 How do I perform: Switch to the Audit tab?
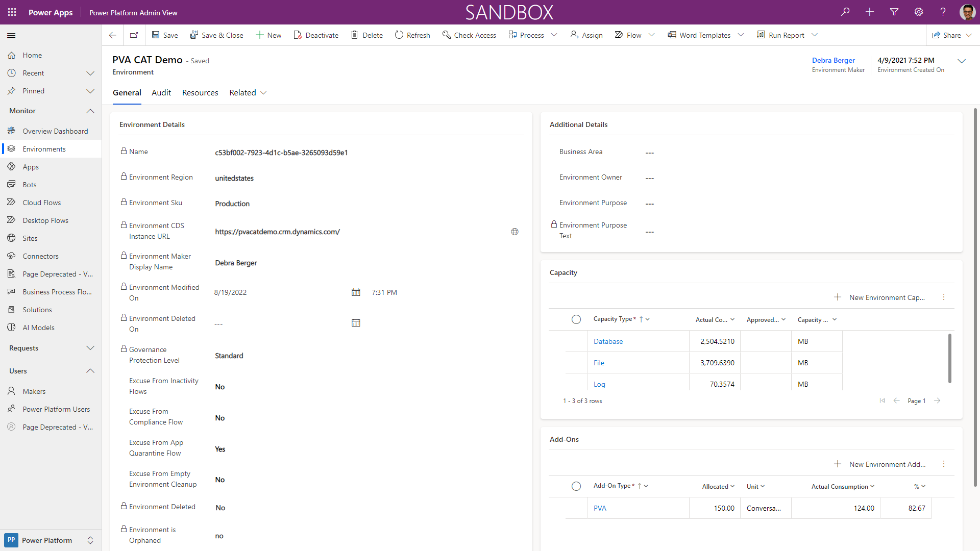pos(161,93)
